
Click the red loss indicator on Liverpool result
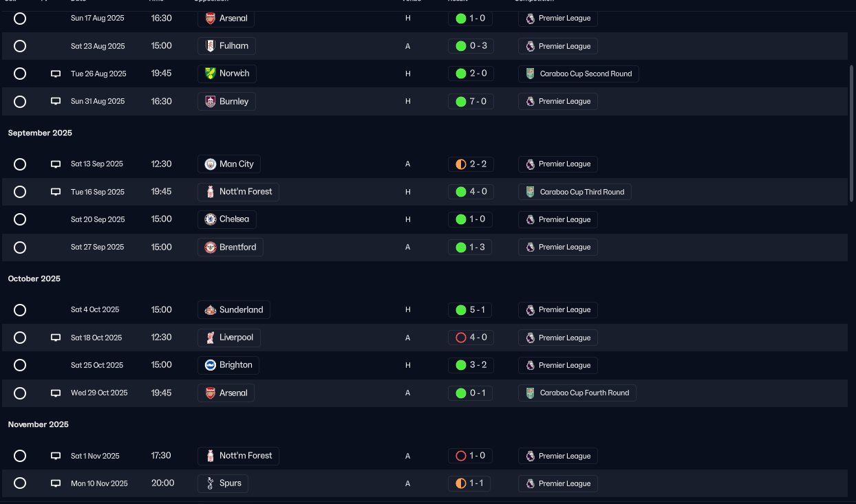(x=461, y=338)
